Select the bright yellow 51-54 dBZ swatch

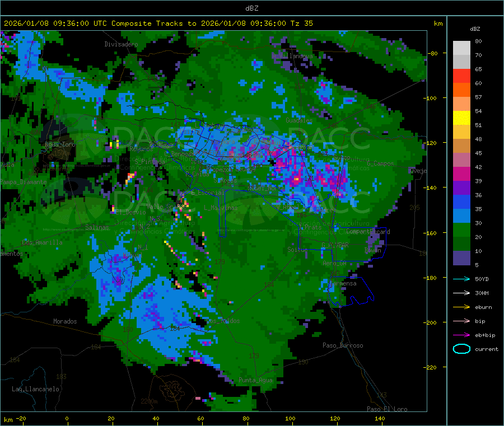click(x=461, y=118)
